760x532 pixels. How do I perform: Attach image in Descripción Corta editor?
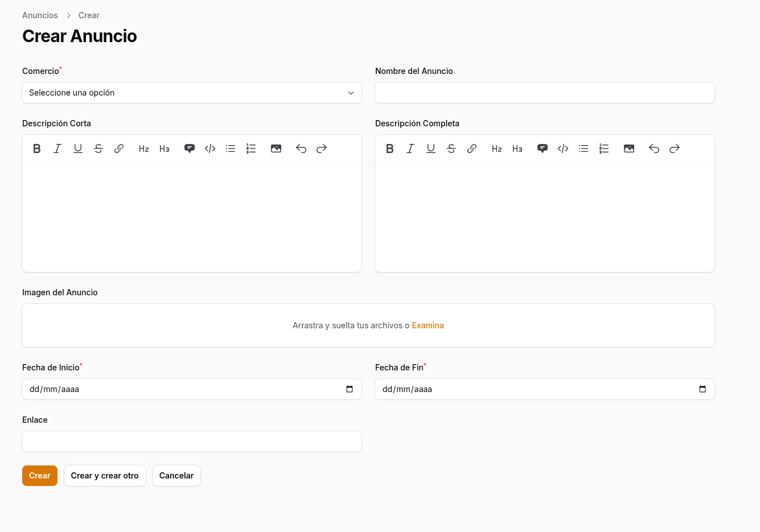click(x=276, y=149)
